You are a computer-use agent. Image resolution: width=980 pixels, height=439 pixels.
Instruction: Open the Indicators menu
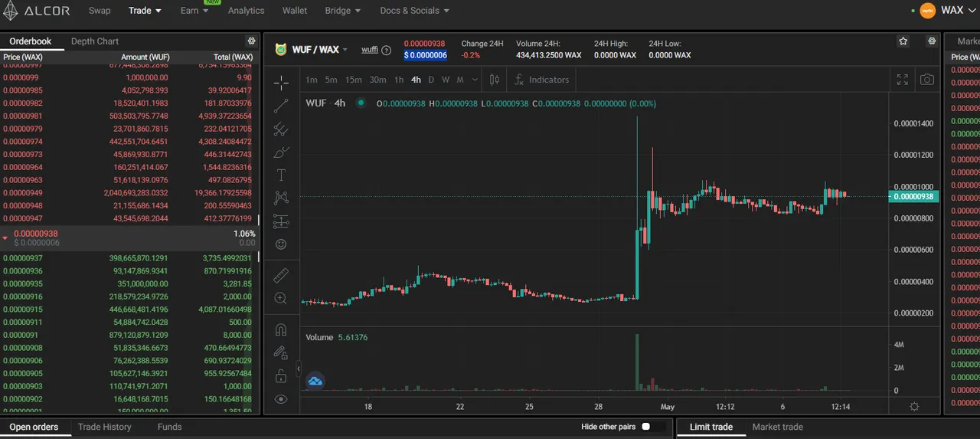[542, 80]
